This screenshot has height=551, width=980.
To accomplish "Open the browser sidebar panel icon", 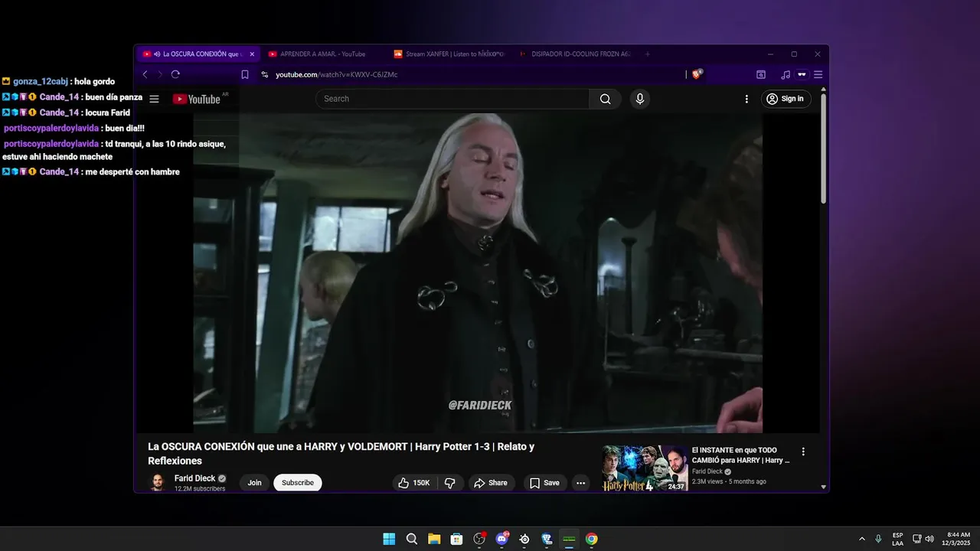I will 760,74.
